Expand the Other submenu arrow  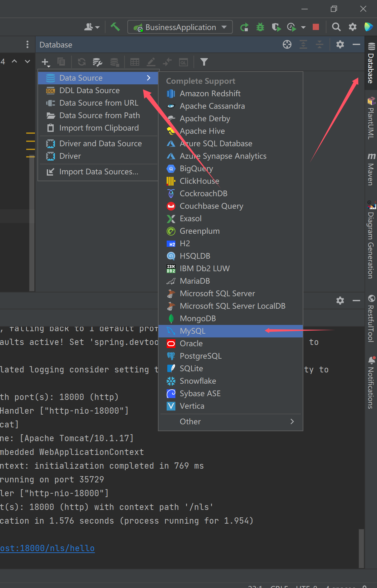click(x=292, y=421)
